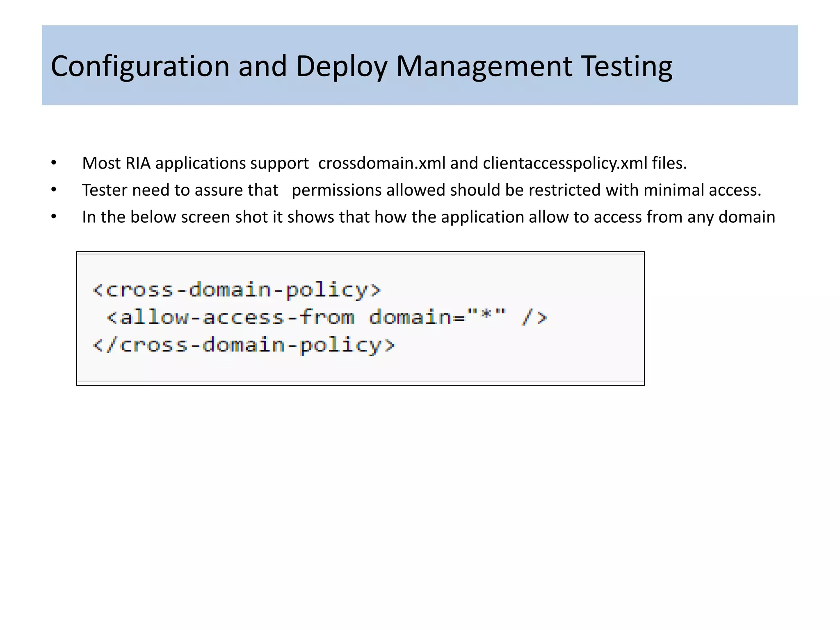Click the '<allow-access-from domain="*" />' line
The height and width of the screenshot is (630, 840).
327,317
